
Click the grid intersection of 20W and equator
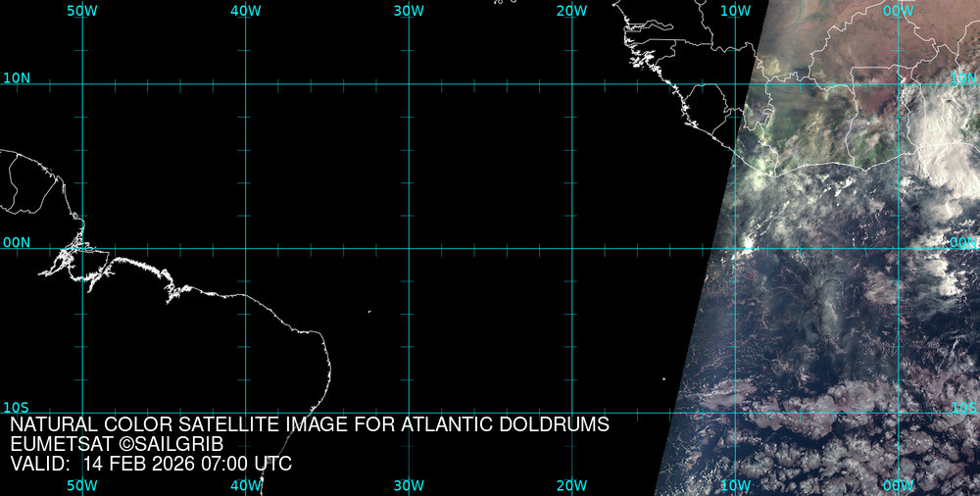pos(571,248)
